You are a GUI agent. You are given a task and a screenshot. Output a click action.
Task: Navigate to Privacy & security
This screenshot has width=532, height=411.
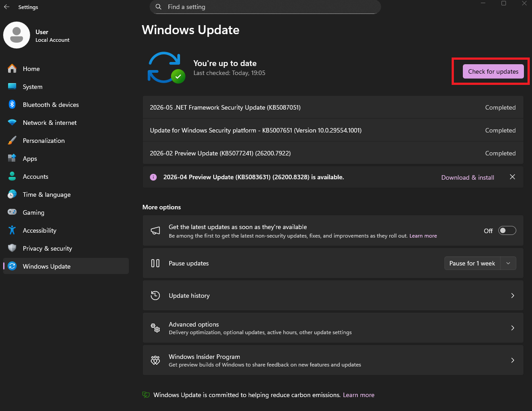pos(66,248)
